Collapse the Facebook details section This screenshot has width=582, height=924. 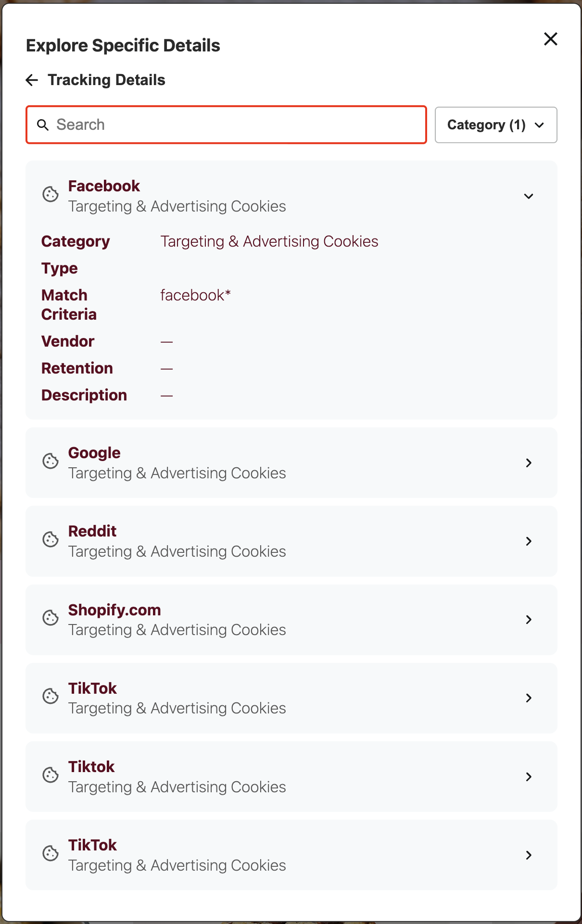[528, 196]
